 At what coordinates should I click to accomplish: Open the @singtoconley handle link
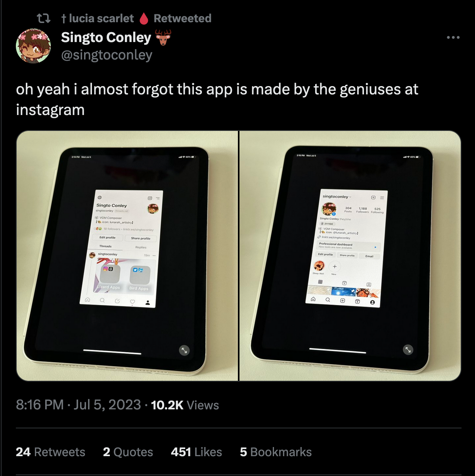coord(106,55)
